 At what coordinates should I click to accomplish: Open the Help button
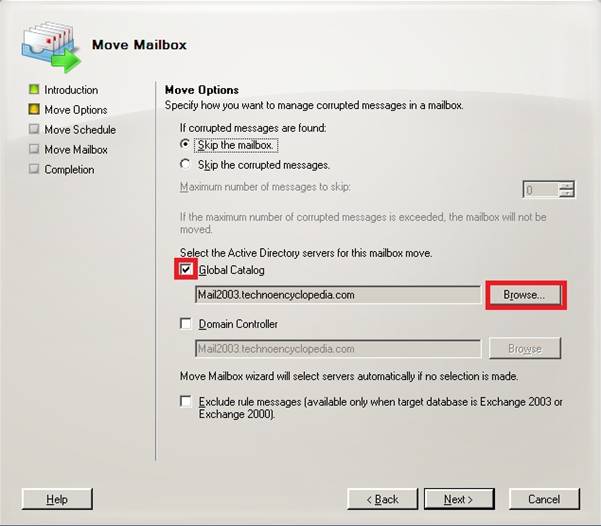coord(57,499)
